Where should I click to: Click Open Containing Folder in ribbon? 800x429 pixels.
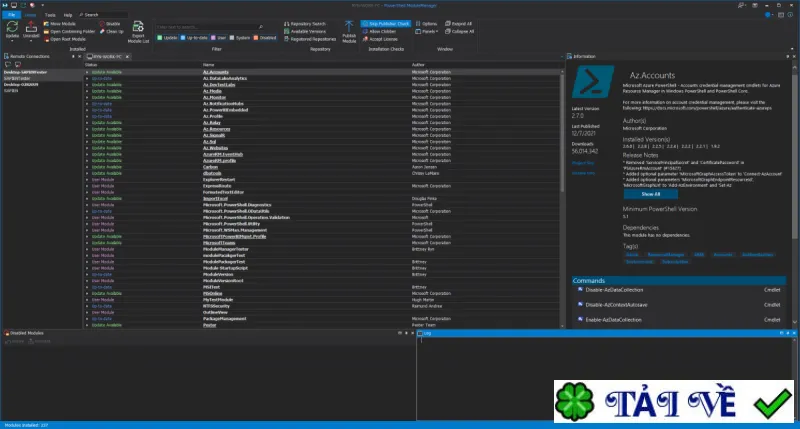[69, 32]
